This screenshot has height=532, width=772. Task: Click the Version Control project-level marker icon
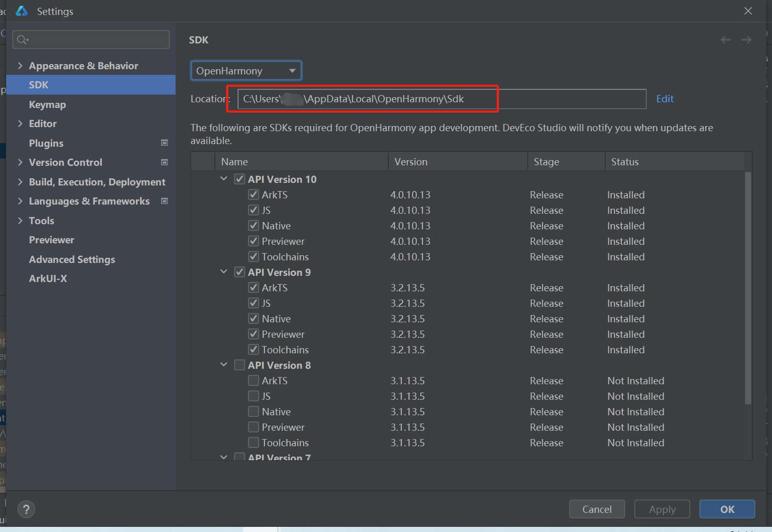(165, 162)
